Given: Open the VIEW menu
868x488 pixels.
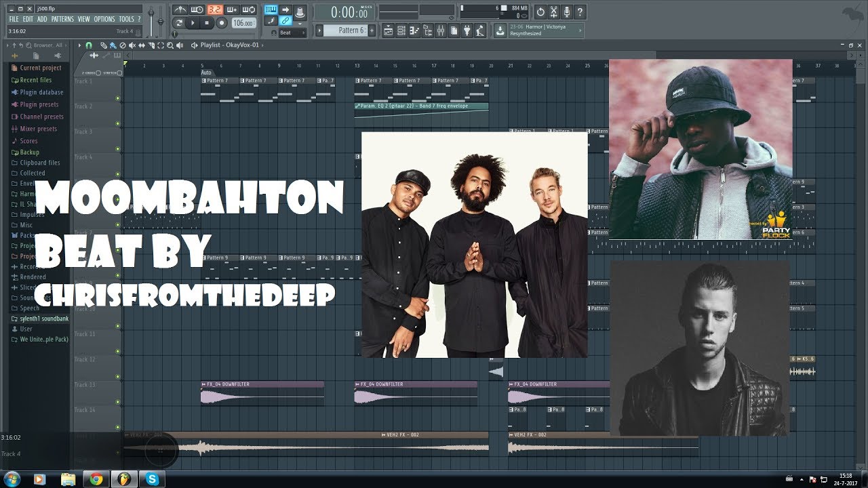Looking at the screenshot, I should [83, 19].
